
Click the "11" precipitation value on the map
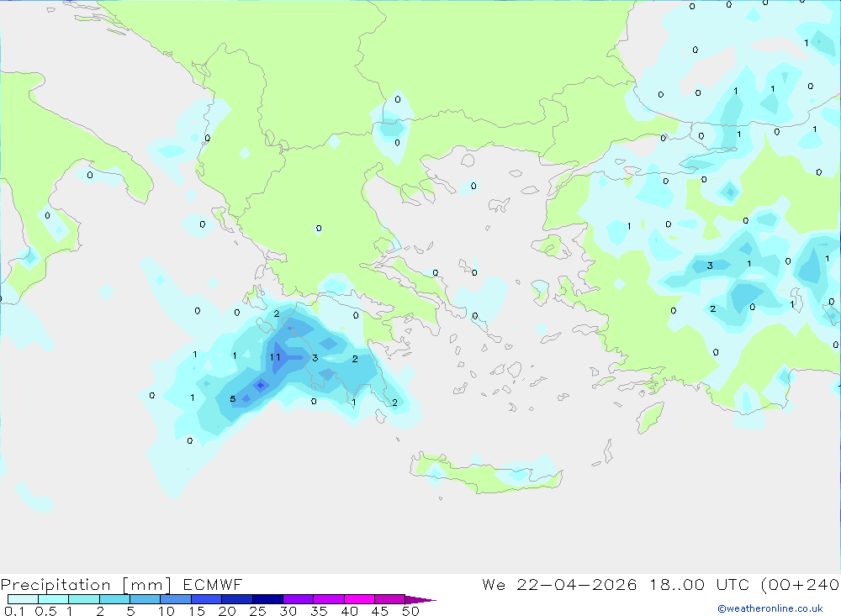[275, 357]
